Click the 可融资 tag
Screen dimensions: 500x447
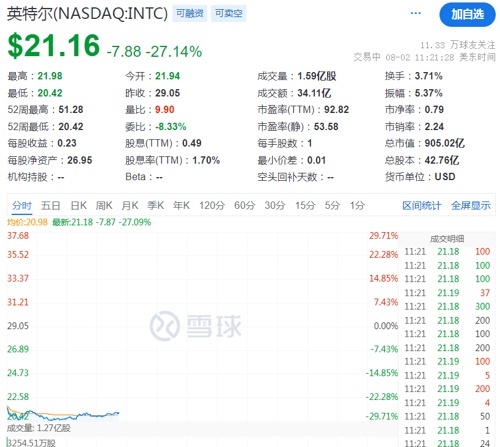[x=190, y=13]
